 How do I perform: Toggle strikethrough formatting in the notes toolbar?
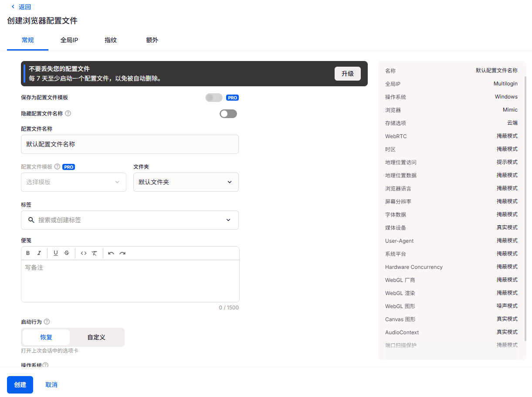(67, 253)
